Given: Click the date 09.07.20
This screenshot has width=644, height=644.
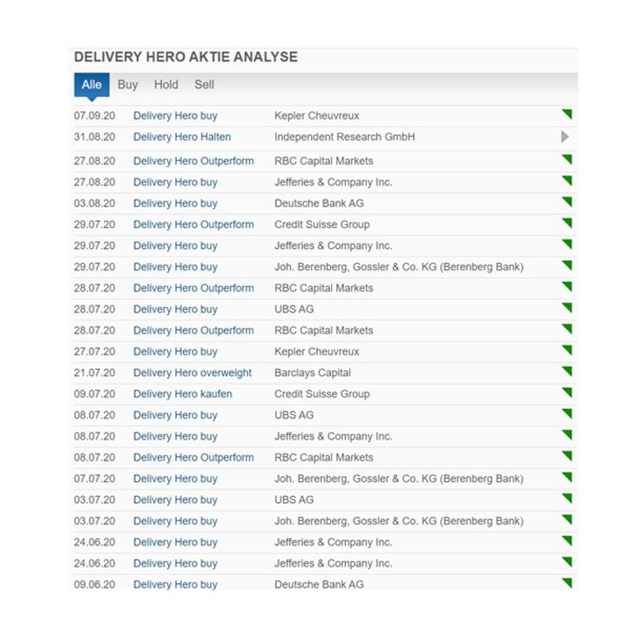Looking at the screenshot, I should pos(94,394).
